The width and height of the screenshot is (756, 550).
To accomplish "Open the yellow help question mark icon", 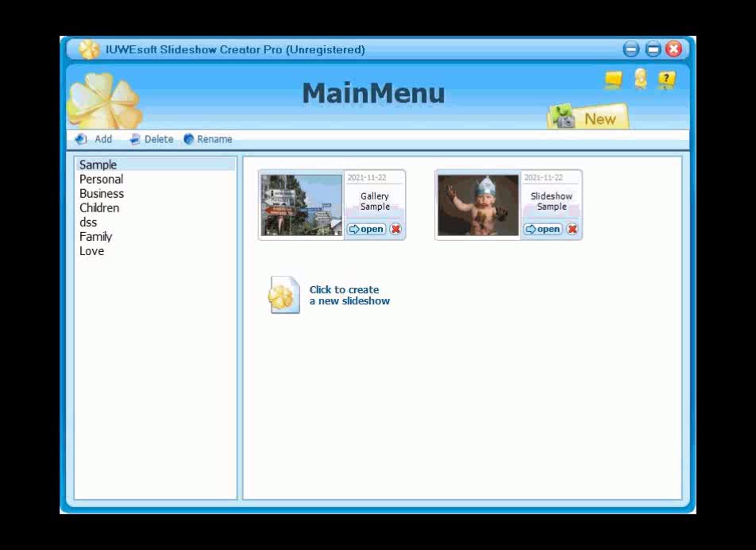I will pos(667,80).
